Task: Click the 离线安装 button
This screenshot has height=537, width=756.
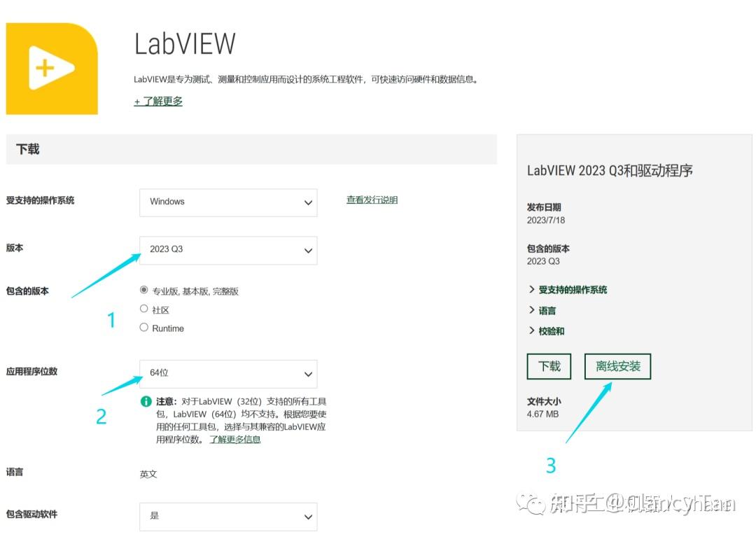Action: point(617,366)
